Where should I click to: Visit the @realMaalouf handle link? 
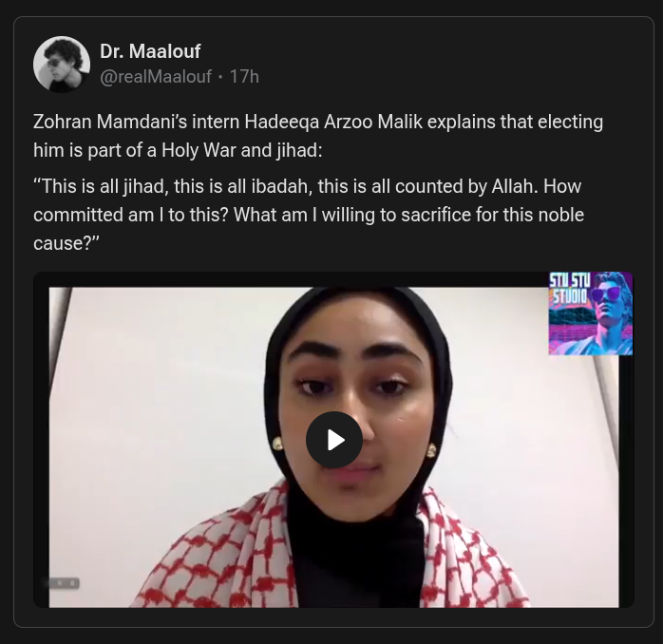[x=156, y=77]
